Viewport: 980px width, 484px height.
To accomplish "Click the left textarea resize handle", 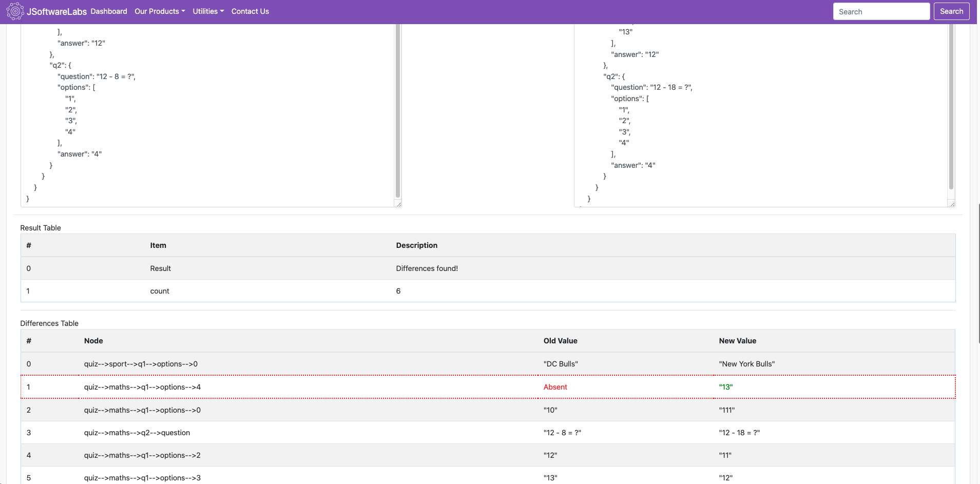I will coord(398,204).
